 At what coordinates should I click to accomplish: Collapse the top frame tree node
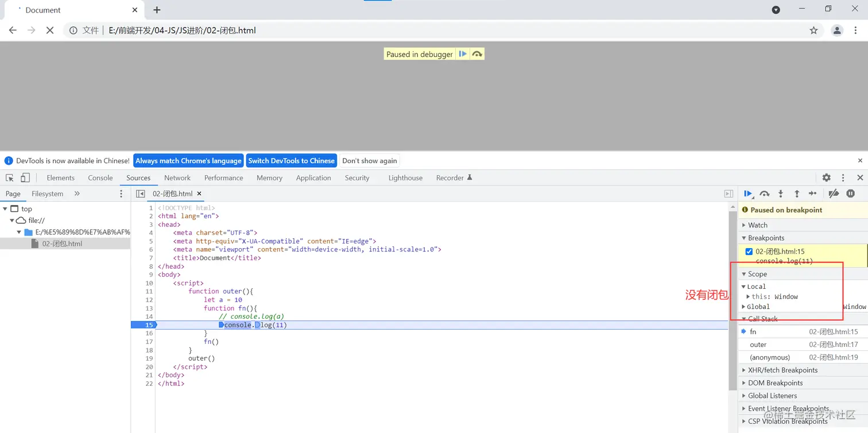tap(5, 209)
